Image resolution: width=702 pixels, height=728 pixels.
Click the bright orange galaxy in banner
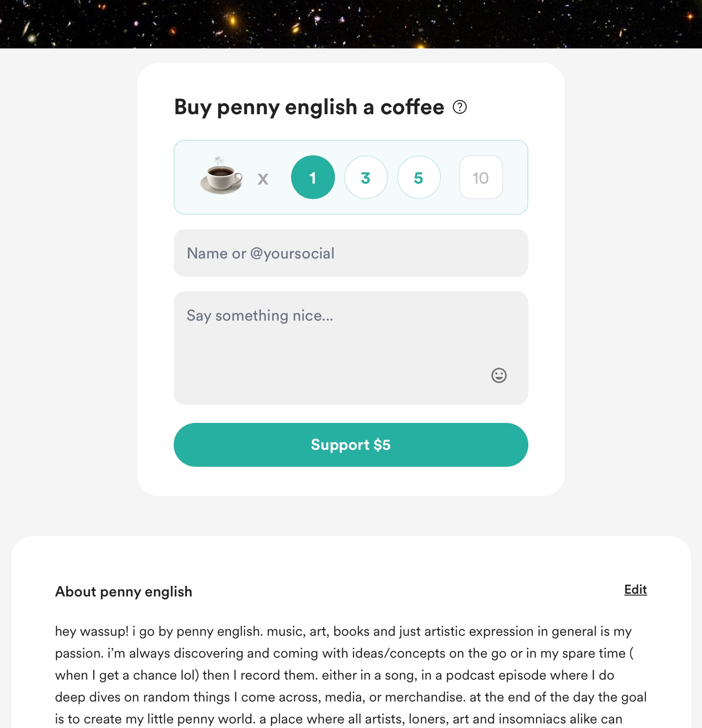233,20
